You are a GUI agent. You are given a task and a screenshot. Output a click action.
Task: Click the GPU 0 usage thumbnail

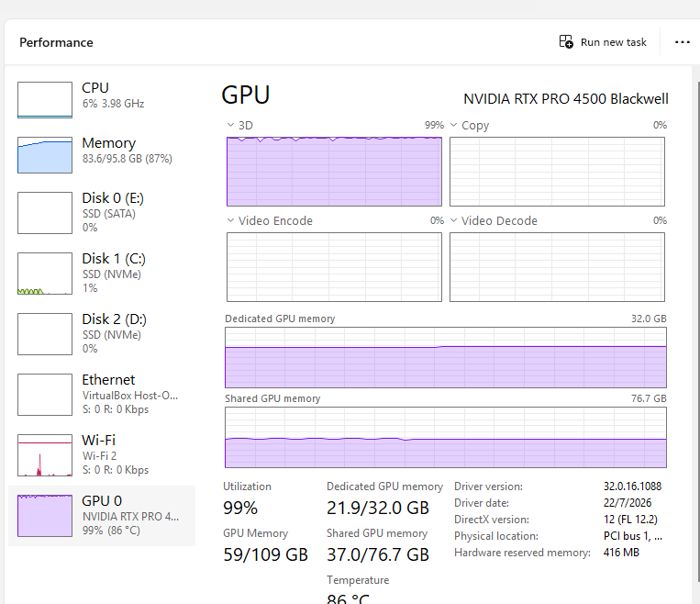[x=45, y=516]
